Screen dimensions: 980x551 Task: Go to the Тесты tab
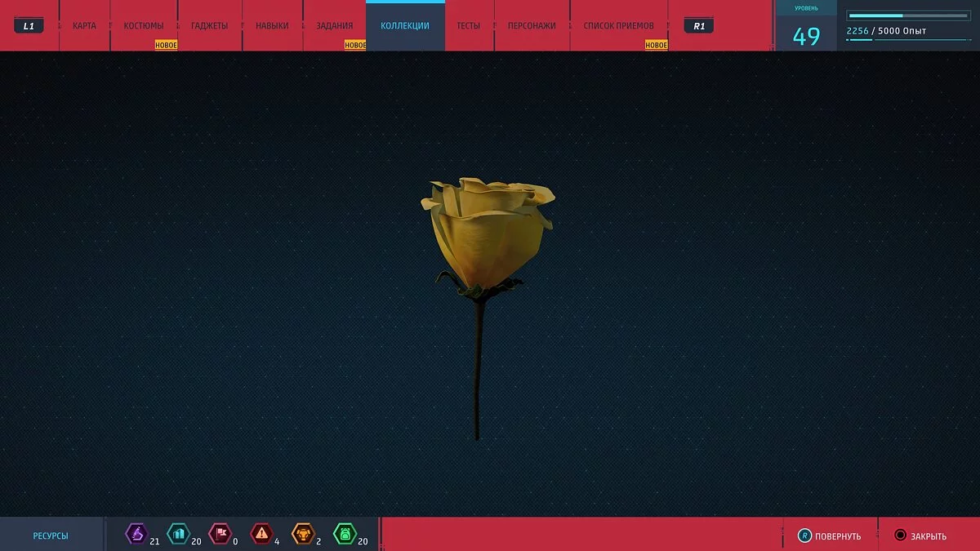point(469,26)
